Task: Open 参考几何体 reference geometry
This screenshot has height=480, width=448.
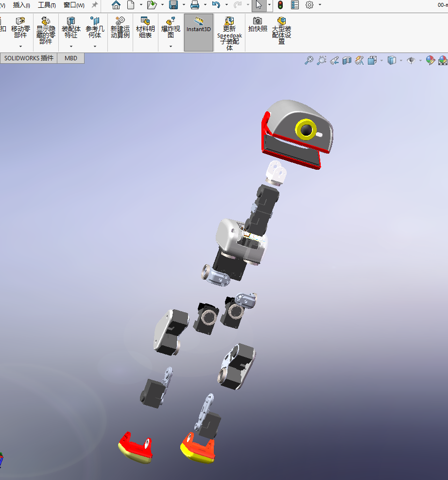Action: 95,28
